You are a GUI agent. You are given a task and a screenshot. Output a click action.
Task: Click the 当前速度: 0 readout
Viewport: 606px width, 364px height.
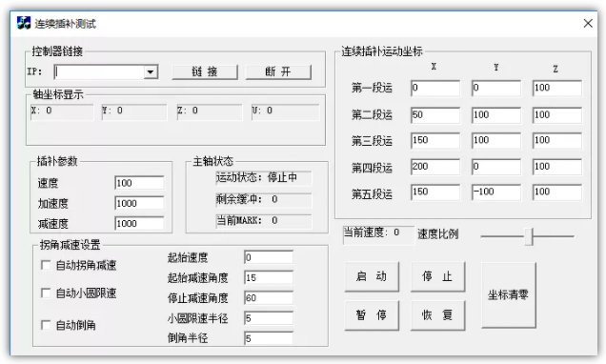coord(378,235)
